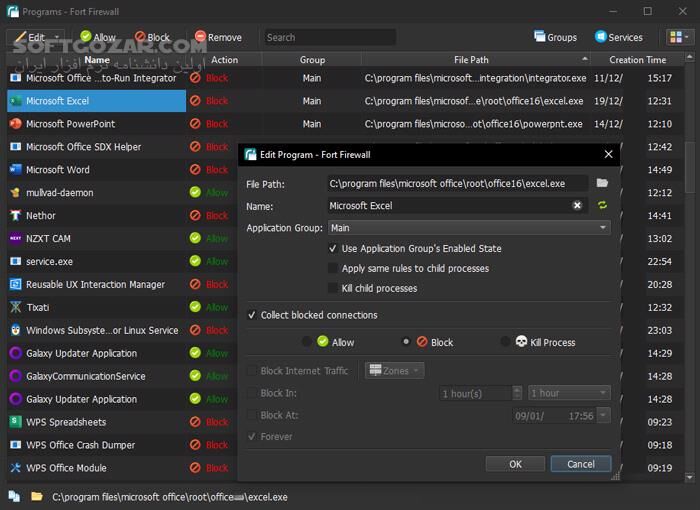Open the Groups panel
This screenshot has height=510, width=700.
click(x=555, y=38)
